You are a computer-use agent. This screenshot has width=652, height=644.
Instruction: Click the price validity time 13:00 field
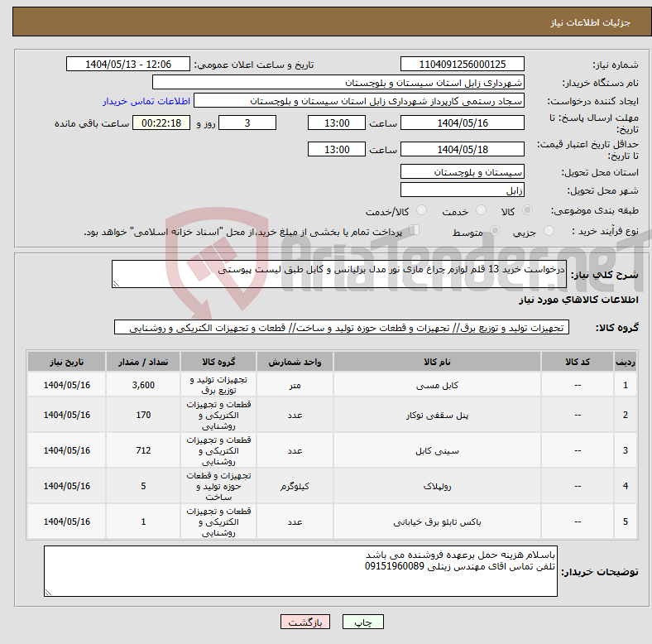337,149
